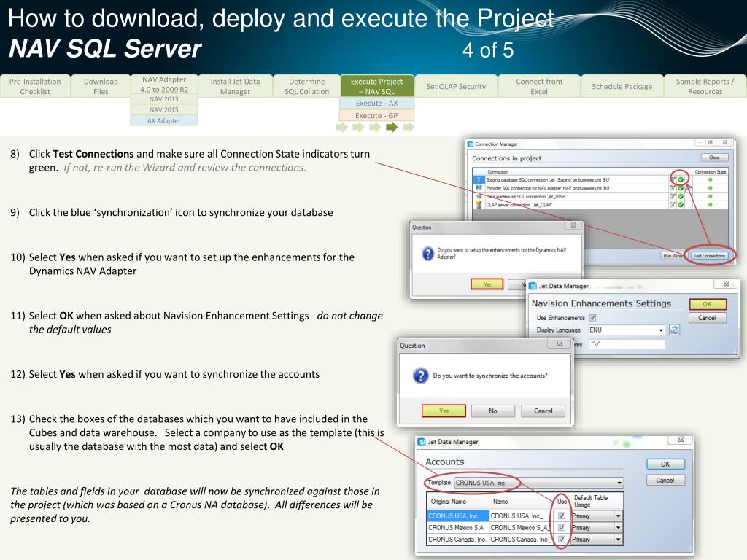
Task: Select Data warehouse connection row icon
Action: (479, 196)
